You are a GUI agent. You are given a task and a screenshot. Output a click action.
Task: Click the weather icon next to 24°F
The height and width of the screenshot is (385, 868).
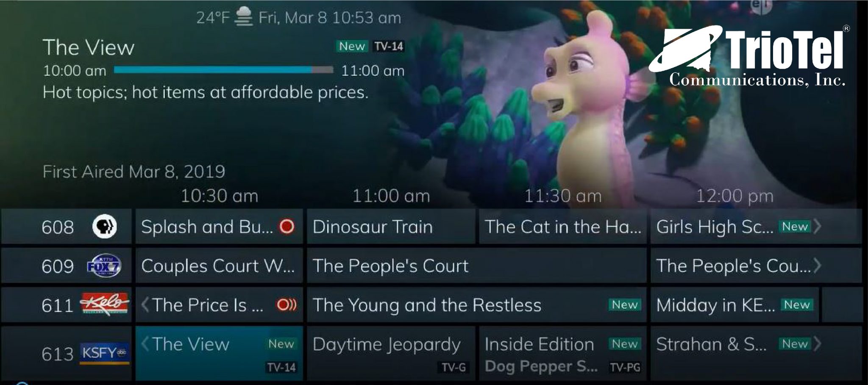(244, 17)
